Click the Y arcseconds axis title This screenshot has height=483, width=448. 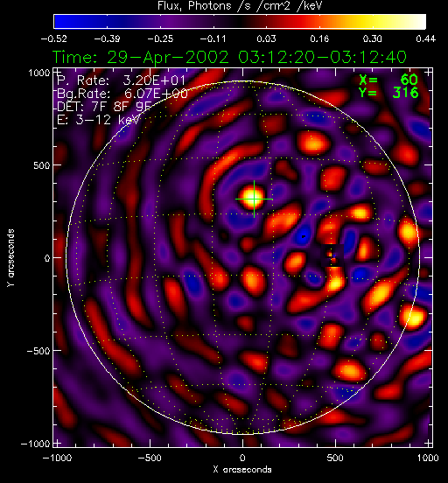pos(10,258)
